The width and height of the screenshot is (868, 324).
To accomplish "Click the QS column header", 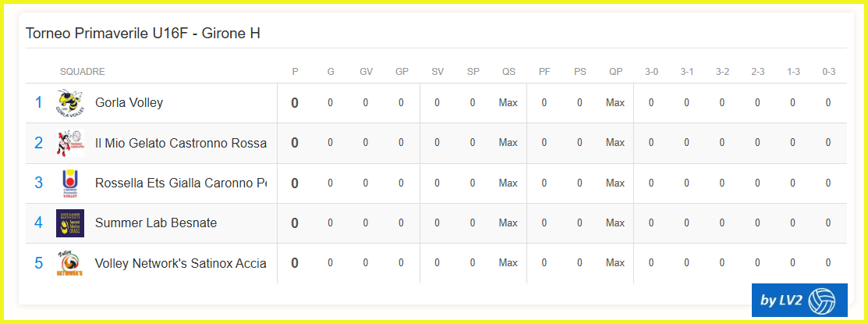I will pos(508,72).
